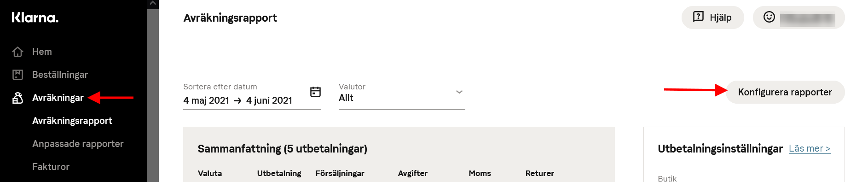Click the Konfigurera rapporter button
The width and height of the screenshot is (868, 182).
click(x=785, y=92)
